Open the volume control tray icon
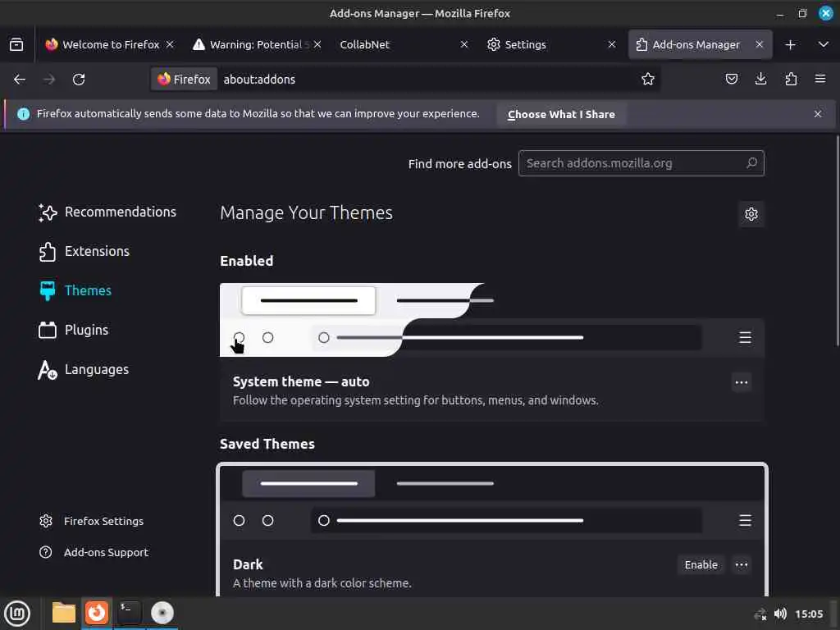 tap(780, 614)
